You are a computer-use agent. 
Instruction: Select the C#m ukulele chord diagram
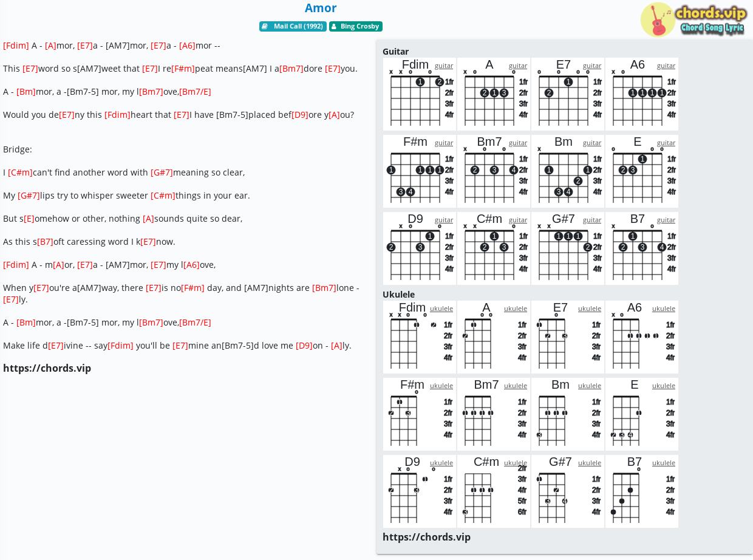[494, 491]
